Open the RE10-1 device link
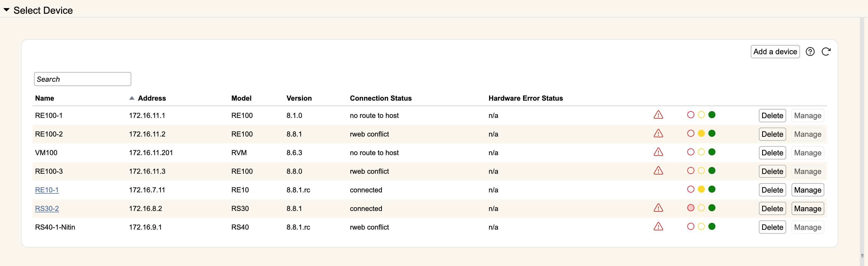This screenshot has width=868, height=266. [47, 190]
